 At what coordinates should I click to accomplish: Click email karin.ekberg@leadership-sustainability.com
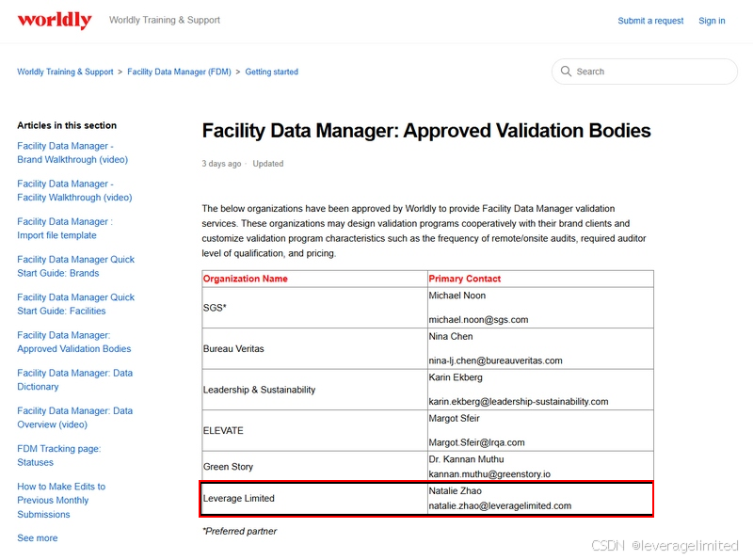tap(519, 402)
